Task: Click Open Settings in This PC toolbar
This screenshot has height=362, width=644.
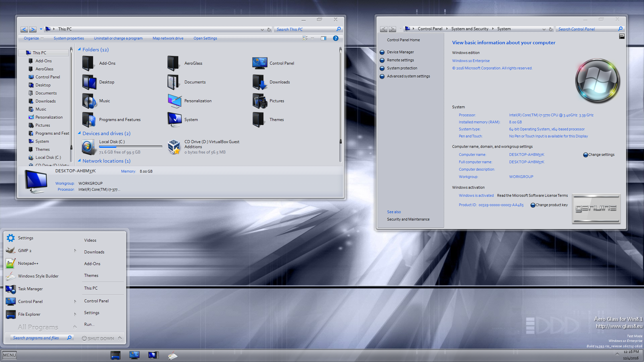Action: click(x=205, y=38)
